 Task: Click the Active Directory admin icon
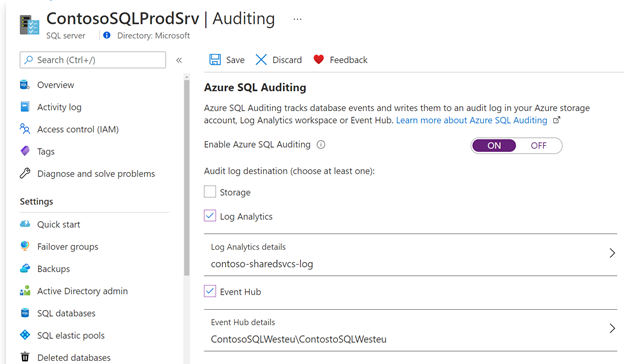tap(25, 291)
